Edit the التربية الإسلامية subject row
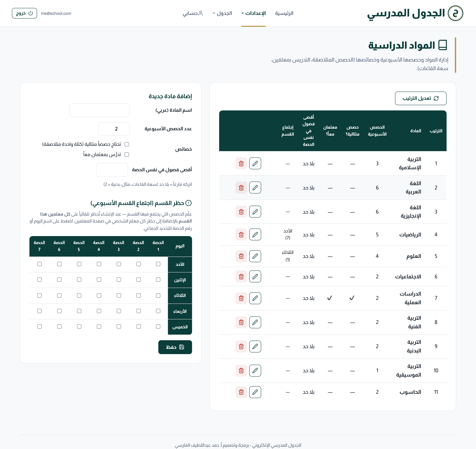Viewport: 476px width, 449px height. pos(255,163)
